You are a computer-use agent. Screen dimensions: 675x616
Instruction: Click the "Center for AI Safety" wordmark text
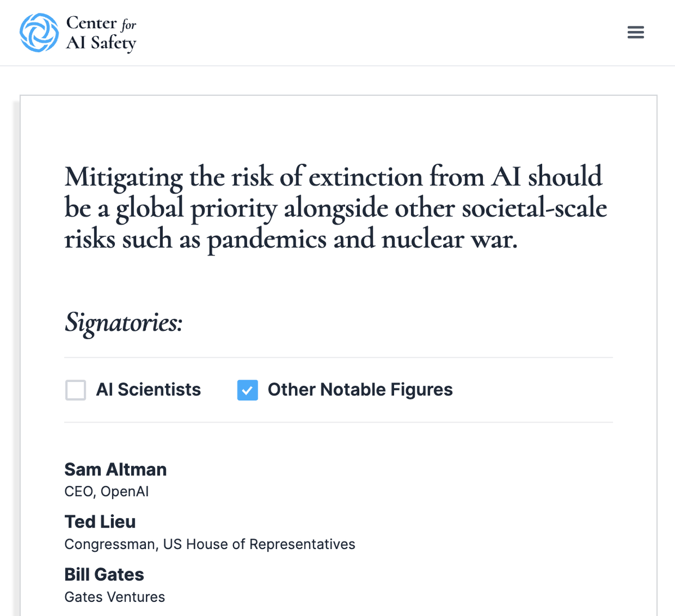(x=101, y=33)
